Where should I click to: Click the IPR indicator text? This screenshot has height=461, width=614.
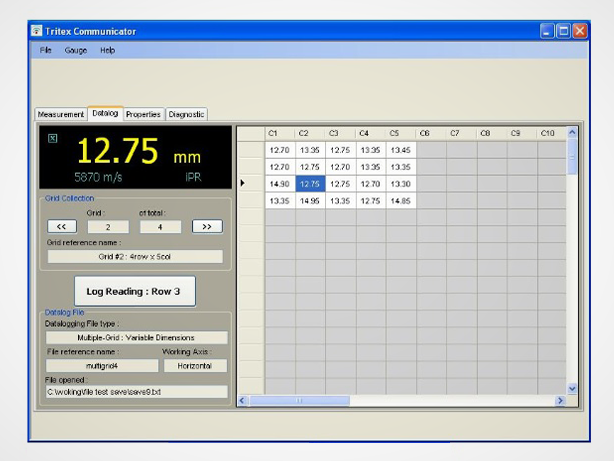point(193,177)
